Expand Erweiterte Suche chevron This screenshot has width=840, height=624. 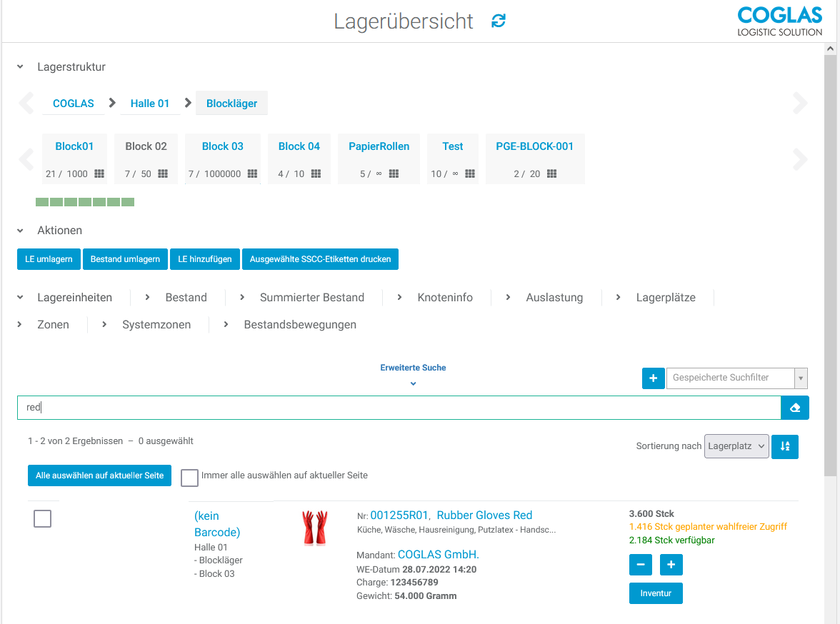click(413, 383)
